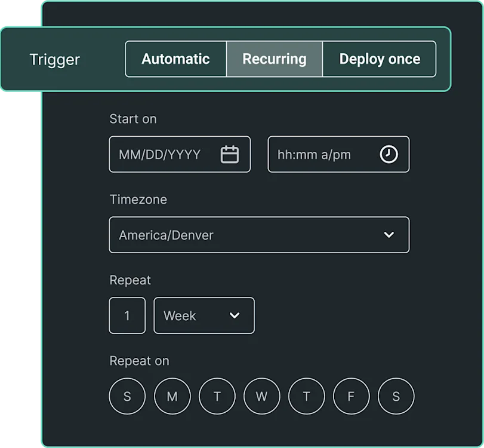Select the Automatic trigger option

coord(175,59)
